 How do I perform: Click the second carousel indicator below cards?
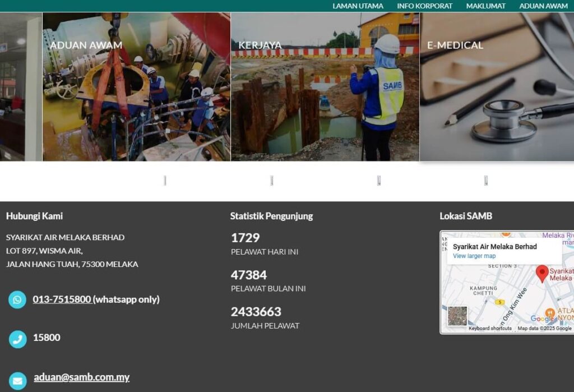point(272,180)
